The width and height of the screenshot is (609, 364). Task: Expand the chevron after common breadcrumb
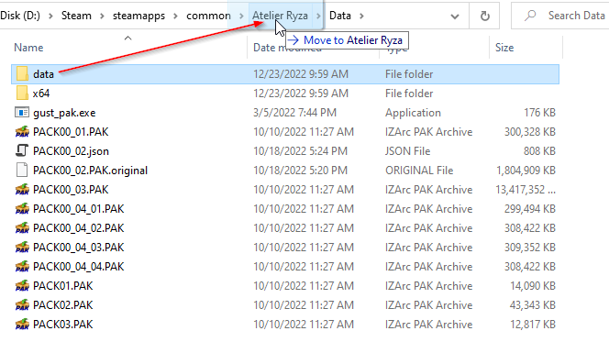coord(241,16)
